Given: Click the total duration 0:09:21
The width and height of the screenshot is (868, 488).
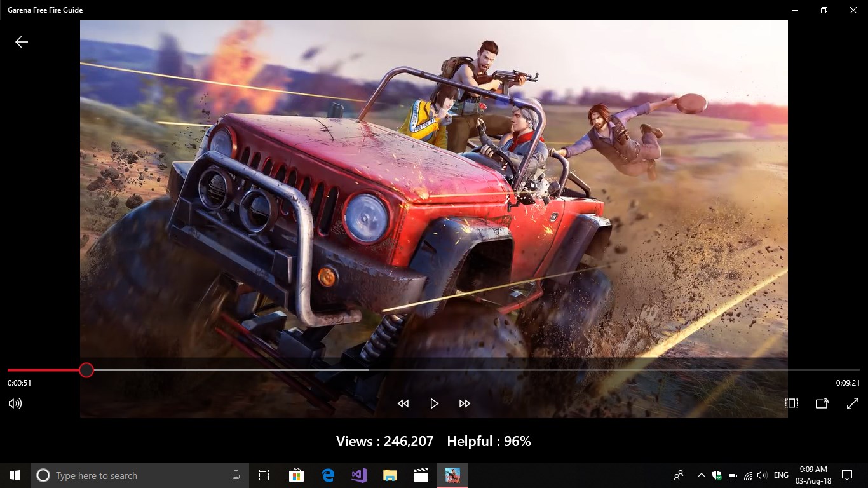Looking at the screenshot, I should point(848,383).
